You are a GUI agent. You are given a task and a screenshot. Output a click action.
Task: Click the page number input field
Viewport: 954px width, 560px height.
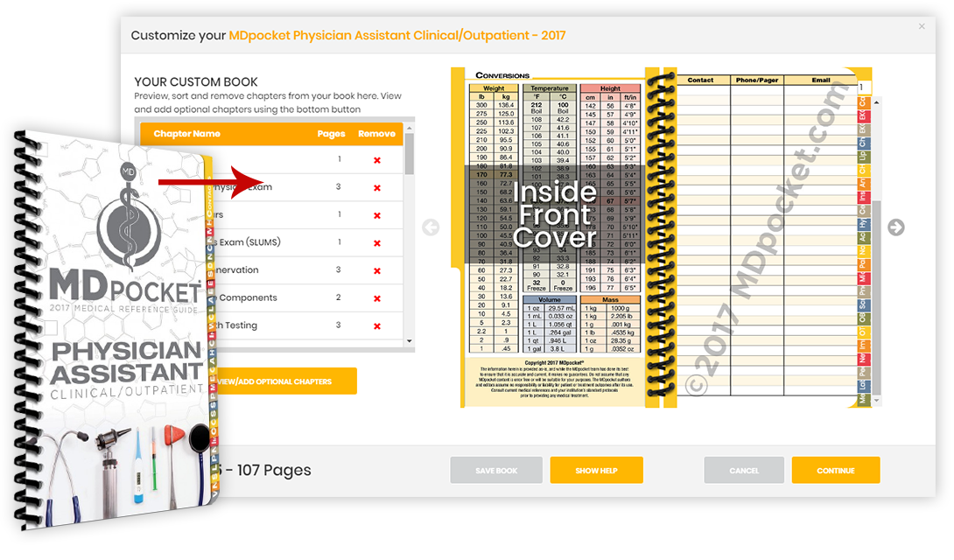(864, 87)
